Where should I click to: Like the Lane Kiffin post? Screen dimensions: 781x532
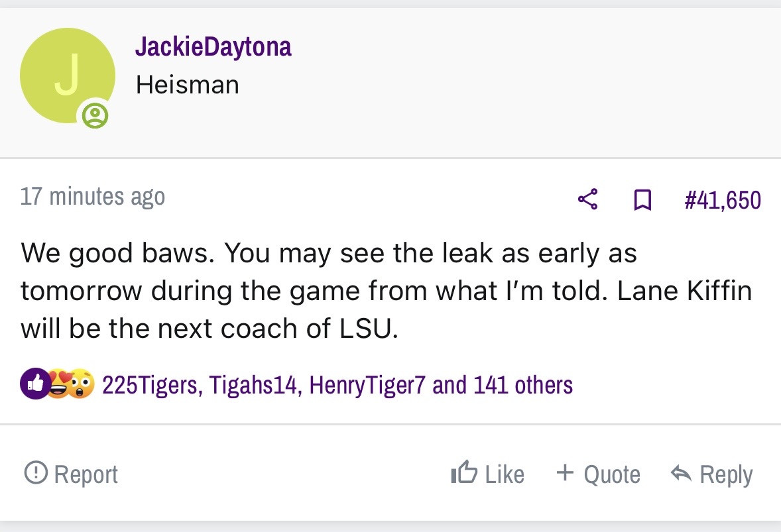point(487,474)
